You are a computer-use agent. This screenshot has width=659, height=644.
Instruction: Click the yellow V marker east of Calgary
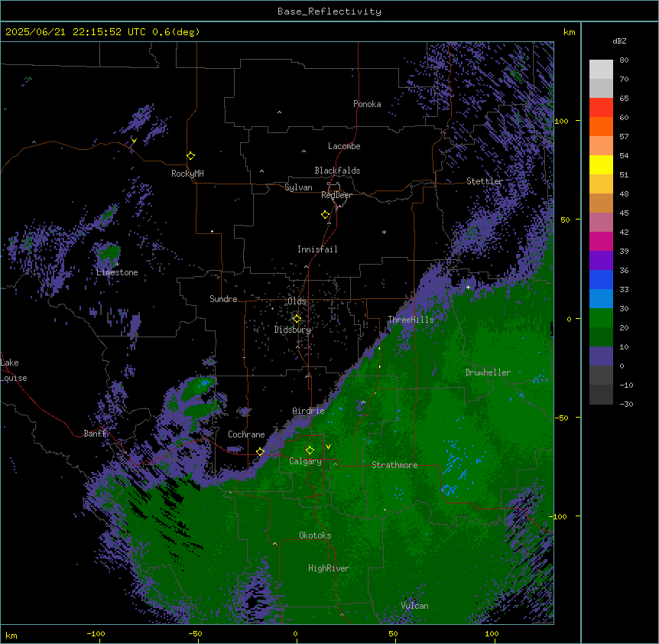pos(328,447)
